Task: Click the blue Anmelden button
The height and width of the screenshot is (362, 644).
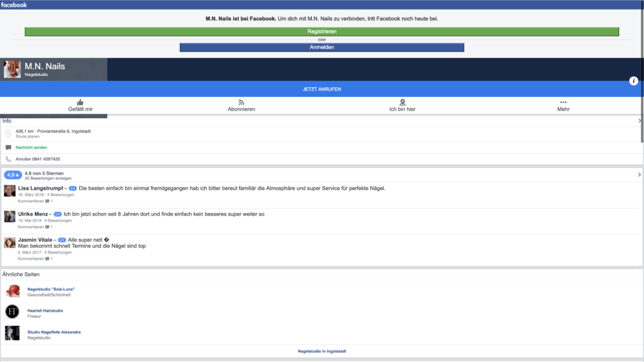Action: (321, 47)
